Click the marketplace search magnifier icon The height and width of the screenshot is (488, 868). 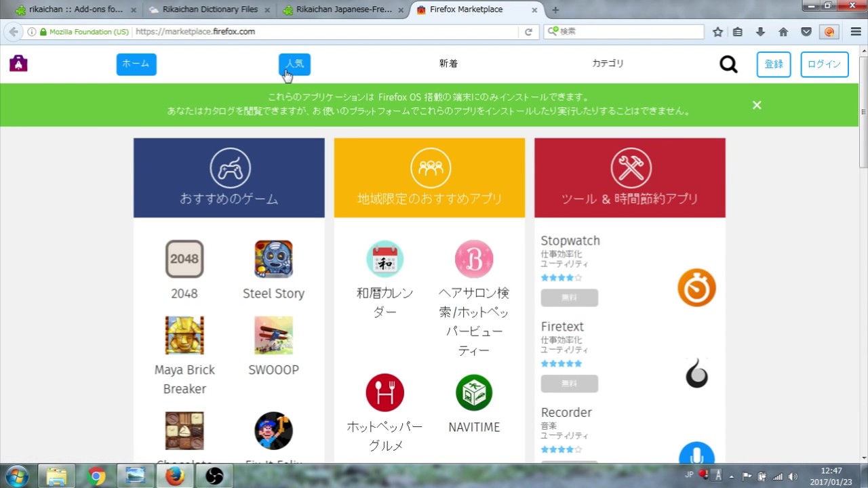(x=728, y=64)
